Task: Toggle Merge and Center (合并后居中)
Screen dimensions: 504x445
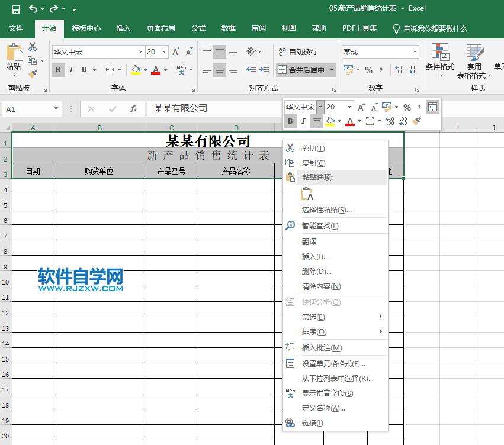Action: [301, 70]
